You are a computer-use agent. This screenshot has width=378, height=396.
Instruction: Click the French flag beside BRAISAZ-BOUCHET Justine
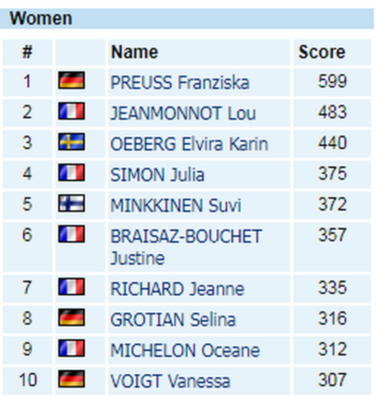pos(72,234)
